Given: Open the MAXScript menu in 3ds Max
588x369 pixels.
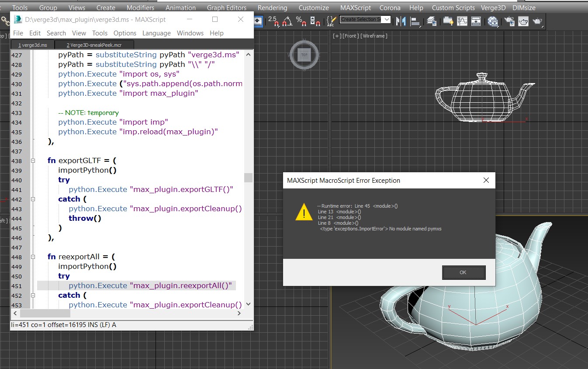Looking at the screenshot, I should (x=356, y=8).
